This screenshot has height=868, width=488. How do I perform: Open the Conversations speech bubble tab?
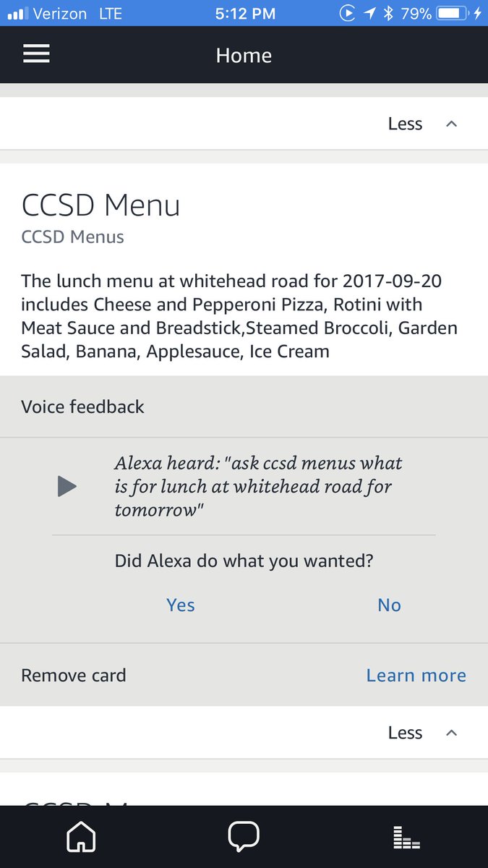(244, 837)
